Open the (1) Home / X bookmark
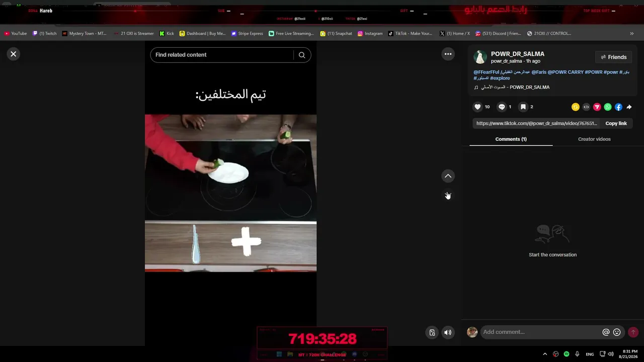644x362 pixels. pos(455,34)
